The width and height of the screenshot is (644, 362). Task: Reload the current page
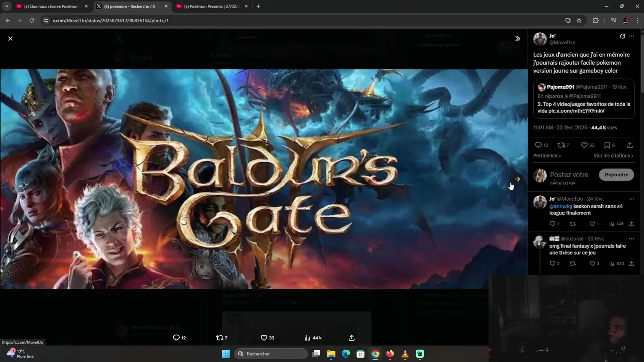pos(31,20)
